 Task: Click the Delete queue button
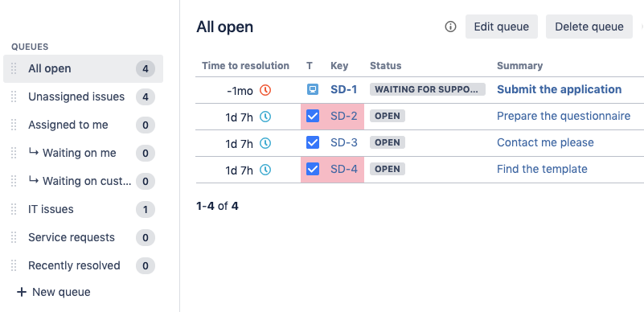pos(589,27)
